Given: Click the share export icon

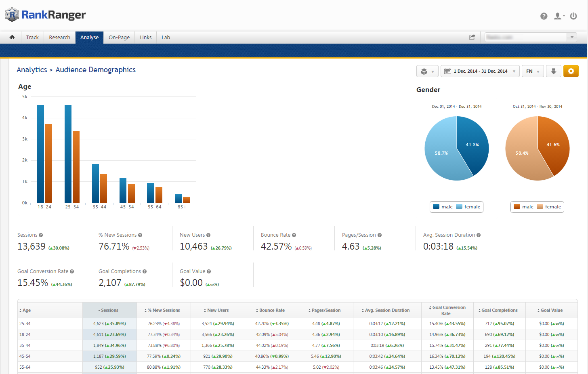Looking at the screenshot, I should point(472,37).
